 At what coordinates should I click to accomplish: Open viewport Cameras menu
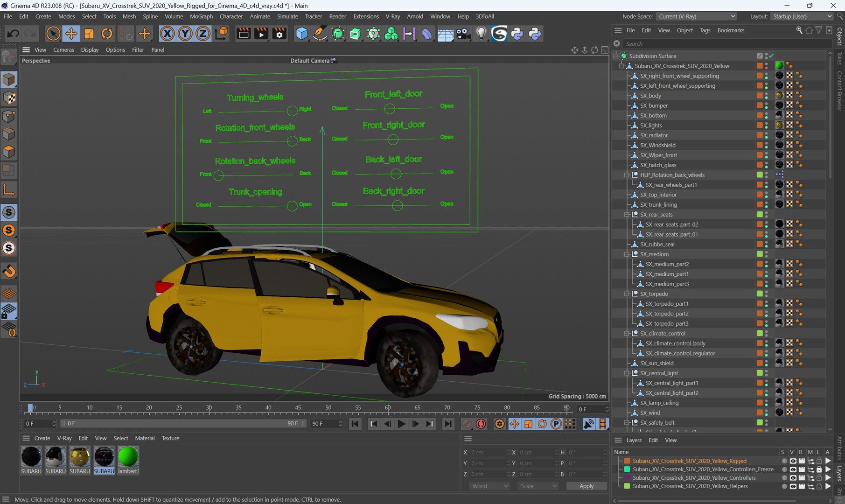[63, 49]
